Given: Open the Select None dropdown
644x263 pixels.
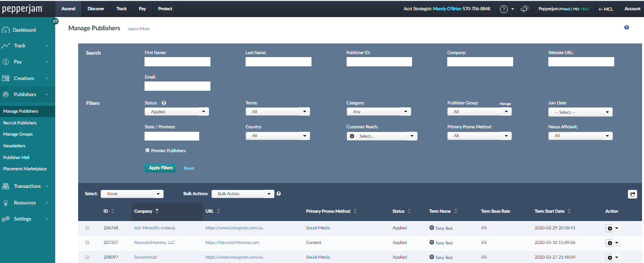Looking at the screenshot, I should 132,194.
